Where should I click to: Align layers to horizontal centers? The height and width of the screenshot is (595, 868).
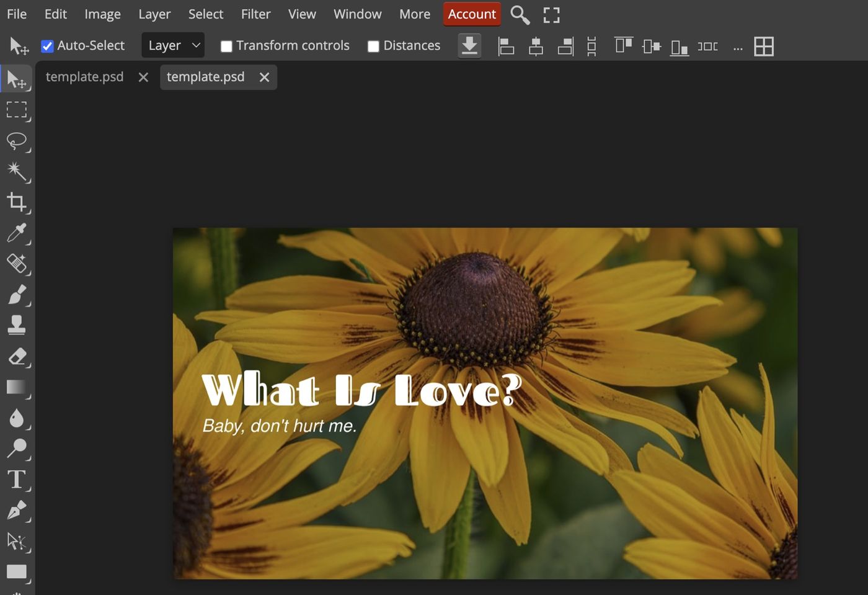[536, 46]
